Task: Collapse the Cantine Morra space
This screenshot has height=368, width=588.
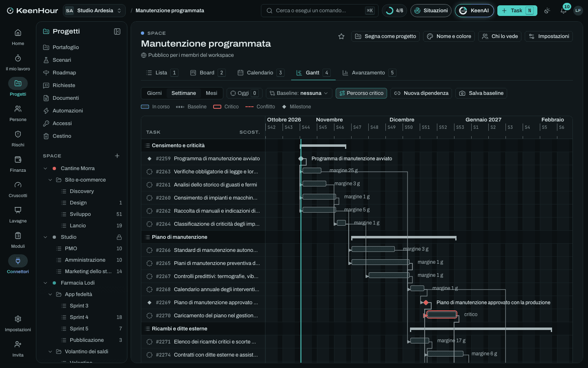Action: (x=45, y=168)
